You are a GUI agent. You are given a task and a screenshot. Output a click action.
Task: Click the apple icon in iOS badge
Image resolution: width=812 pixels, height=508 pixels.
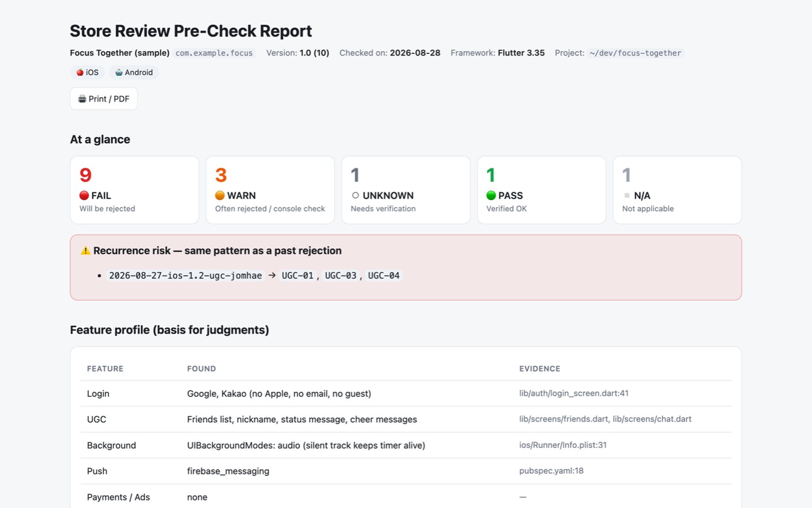[80, 72]
